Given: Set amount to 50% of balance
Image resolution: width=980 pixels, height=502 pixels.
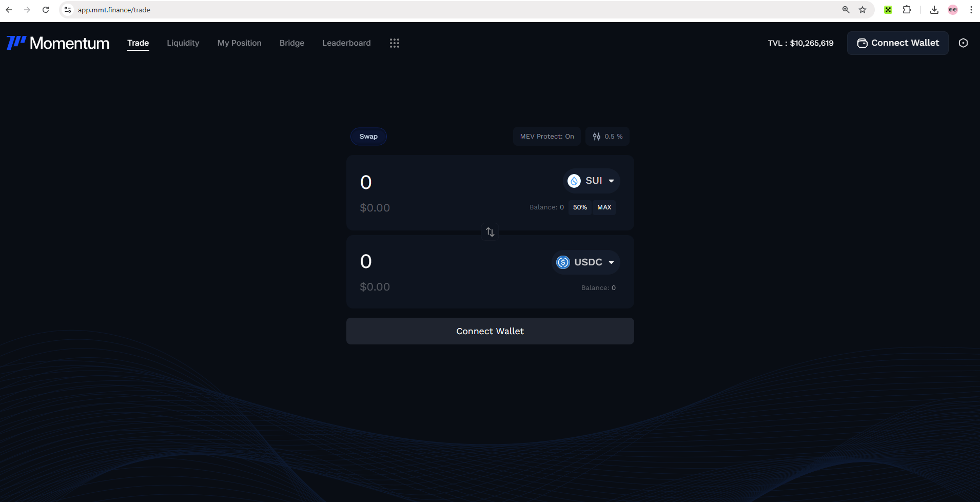Looking at the screenshot, I should [580, 207].
